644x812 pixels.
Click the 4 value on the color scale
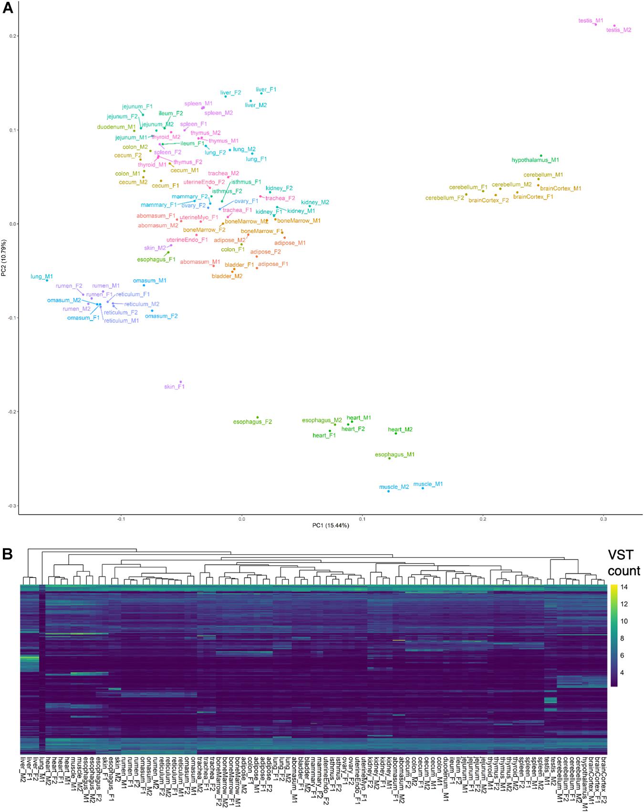(x=622, y=673)
